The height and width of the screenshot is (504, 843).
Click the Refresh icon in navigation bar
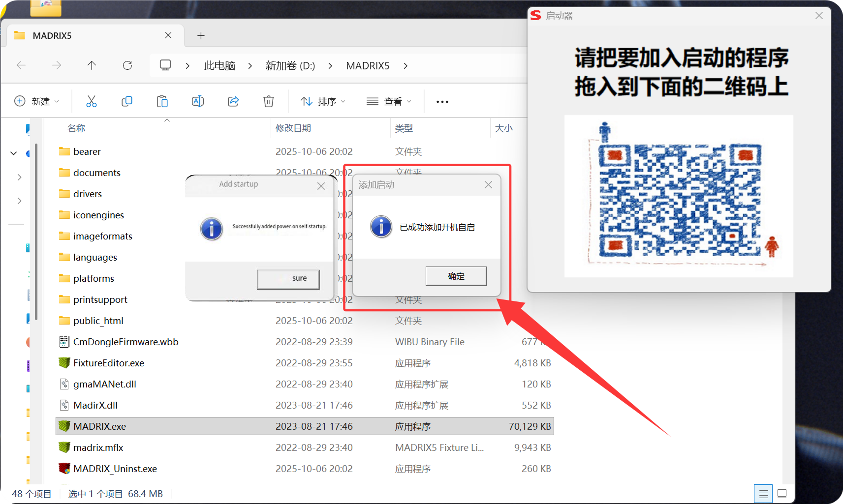[127, 65]
